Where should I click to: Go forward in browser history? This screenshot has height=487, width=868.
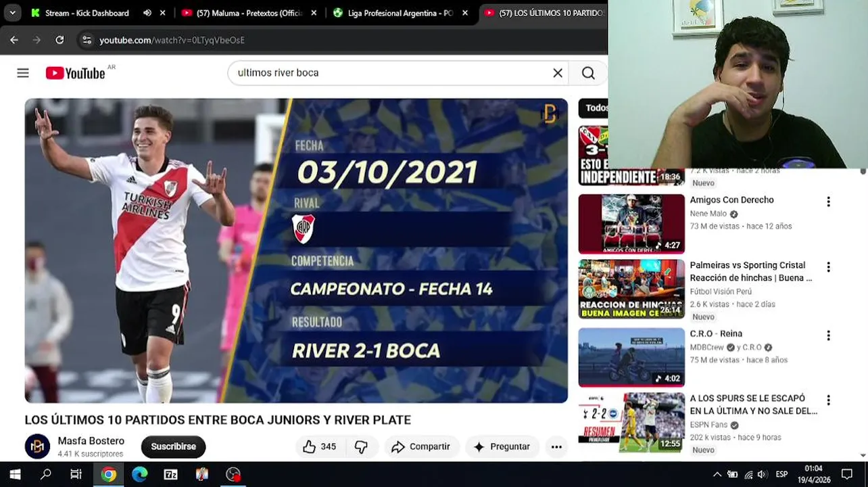[37, 40]
